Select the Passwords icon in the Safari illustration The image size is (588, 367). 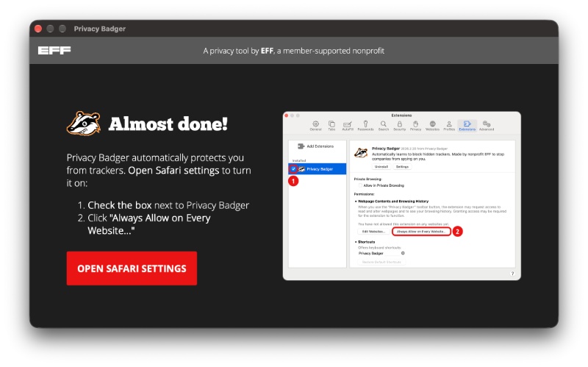click(x=365, y=125)
